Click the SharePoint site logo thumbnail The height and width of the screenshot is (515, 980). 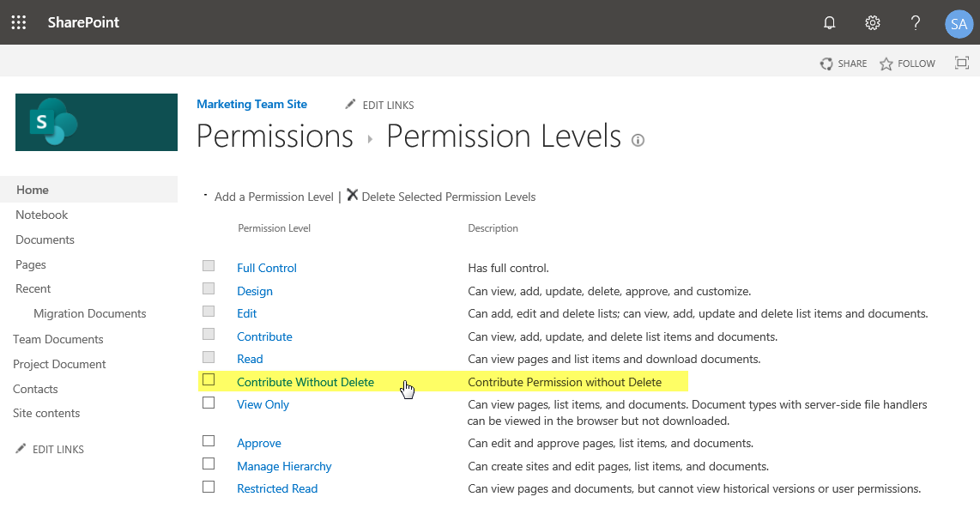point(95,122)
